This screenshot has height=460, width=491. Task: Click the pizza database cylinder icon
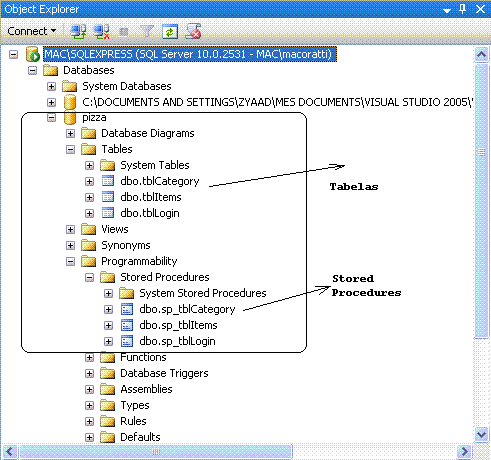[70, 118]
